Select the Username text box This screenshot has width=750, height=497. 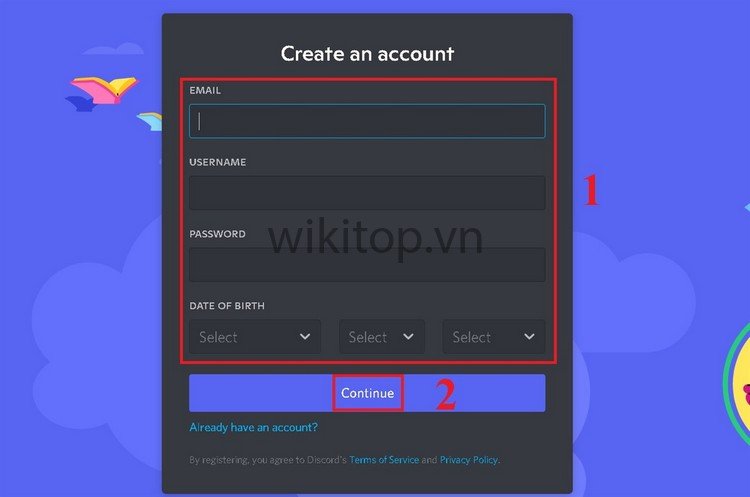pyautogui.click(x=367, y=193)
